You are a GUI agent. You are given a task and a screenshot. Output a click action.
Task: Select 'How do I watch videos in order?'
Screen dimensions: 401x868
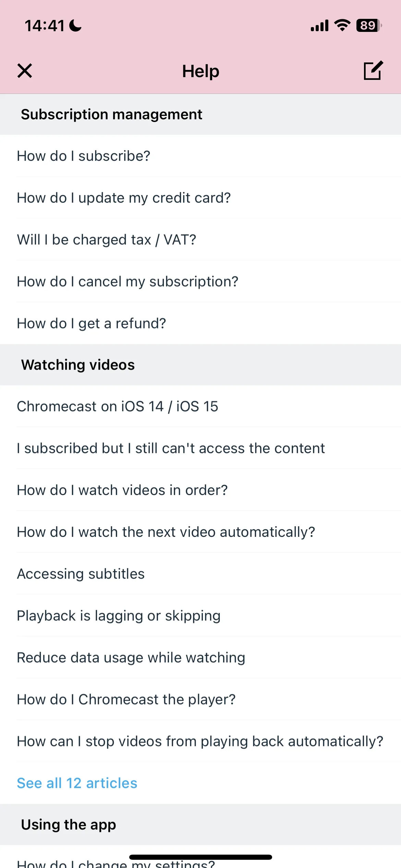click(x=200, y=490)
